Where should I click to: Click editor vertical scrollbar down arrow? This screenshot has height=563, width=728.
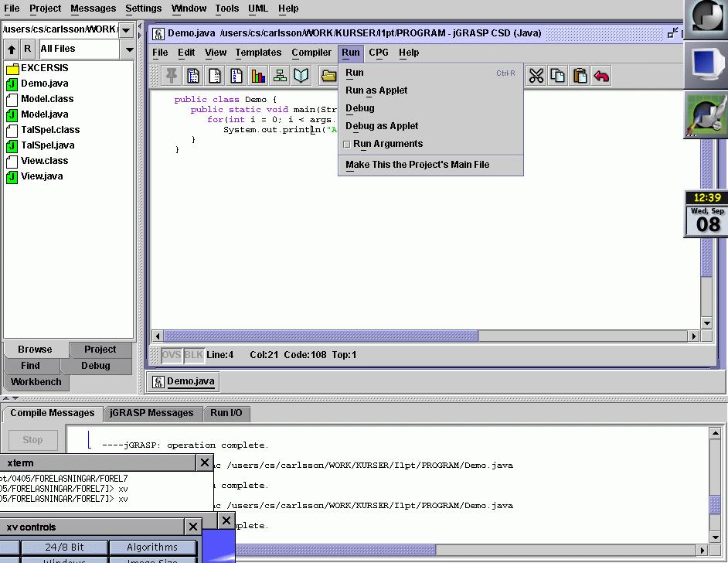[706, 323]
